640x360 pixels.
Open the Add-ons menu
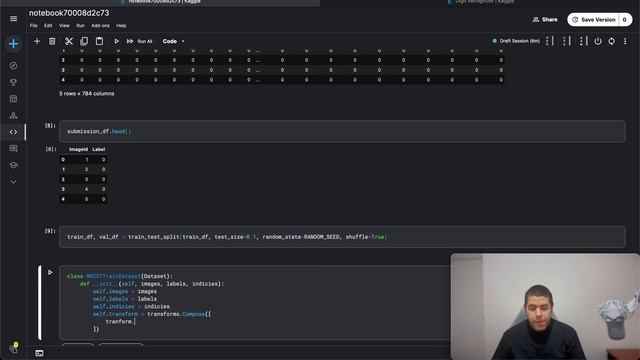100,26
